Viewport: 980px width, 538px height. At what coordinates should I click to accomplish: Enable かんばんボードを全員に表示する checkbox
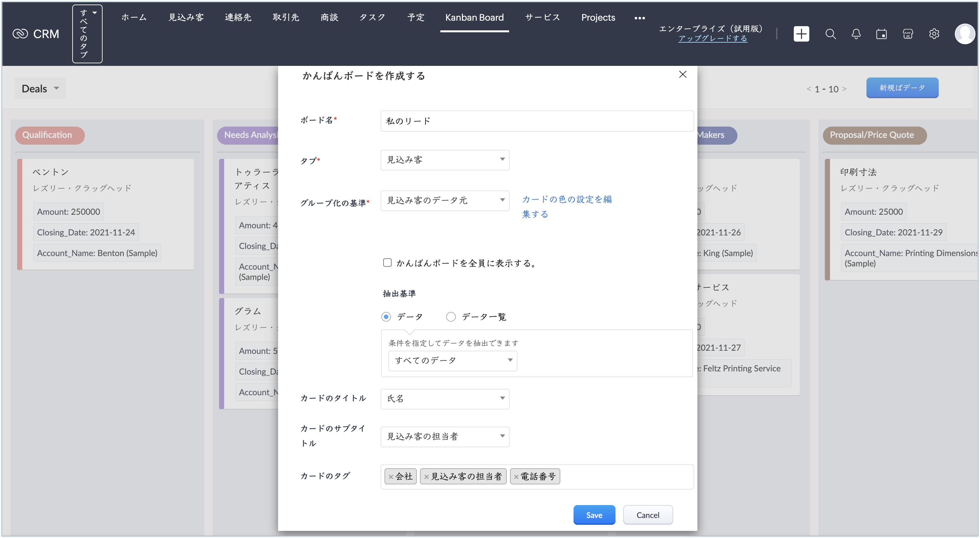click(x=387, y=263)
